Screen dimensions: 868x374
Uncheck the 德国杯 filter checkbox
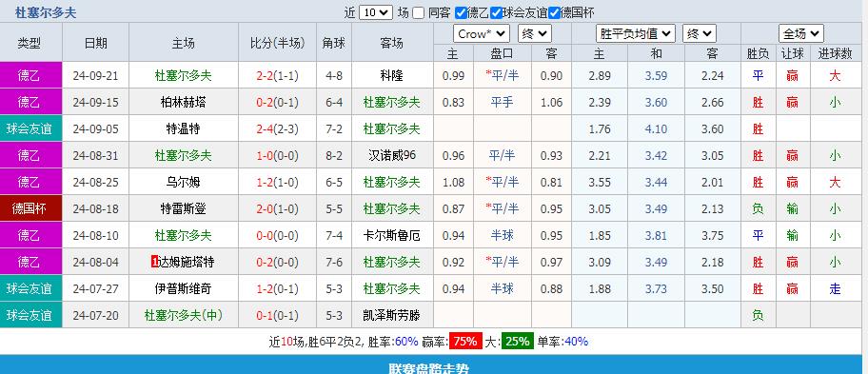(554, 12)
